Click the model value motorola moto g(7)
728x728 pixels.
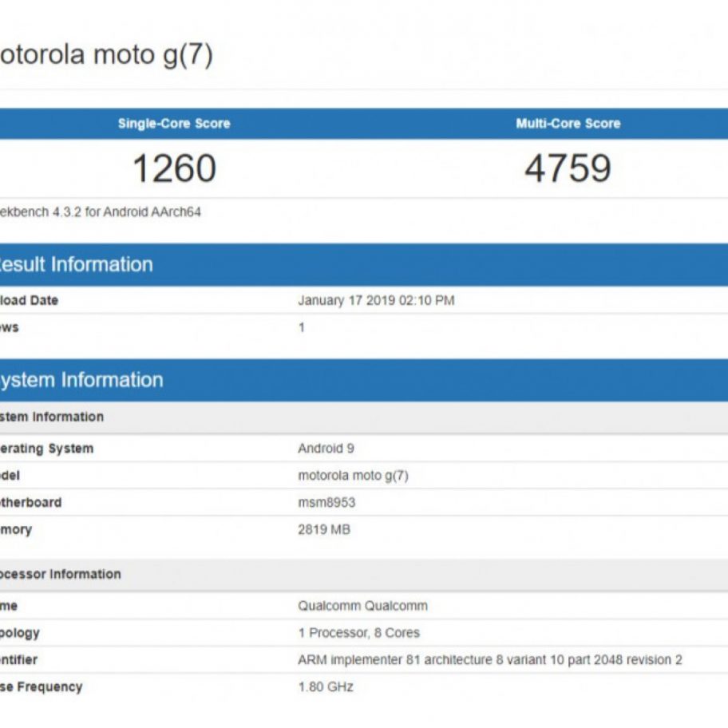tap(353, 476)
